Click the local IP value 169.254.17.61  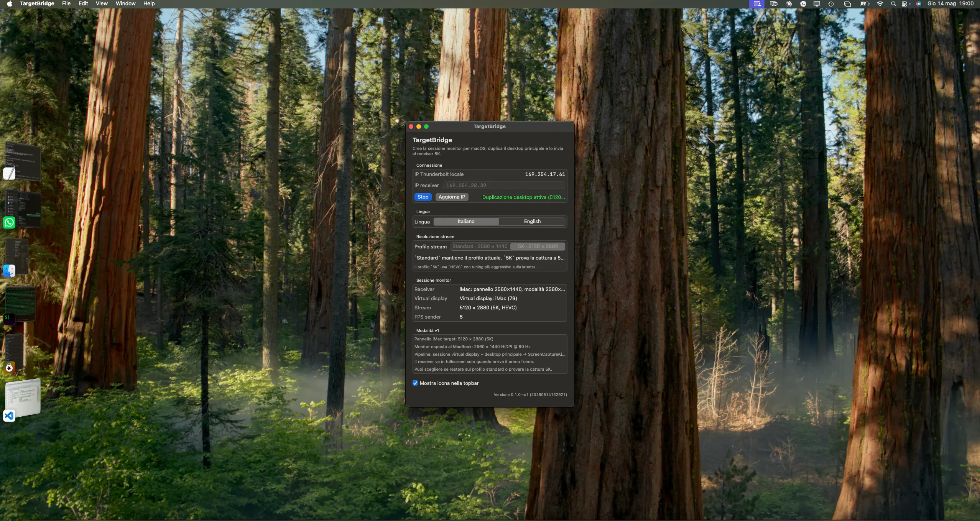[x=545, y=174]
